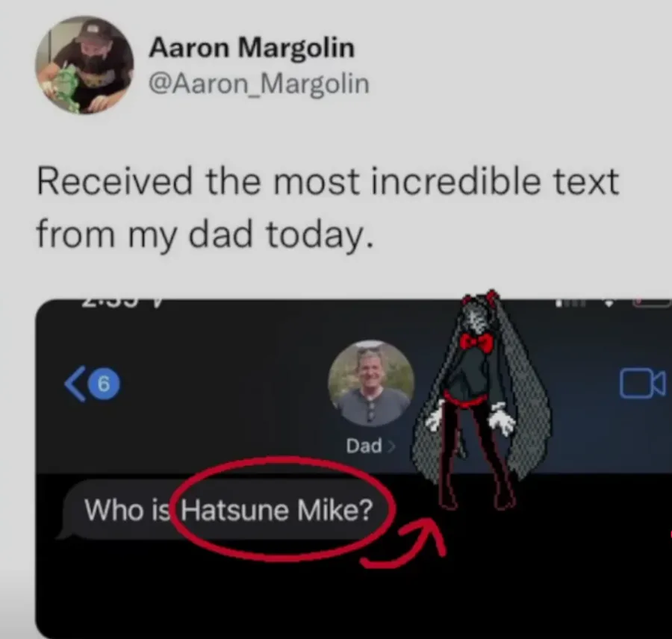
Task: Tap the battery indicator icon
Action: pyautogui.click(x=653, y=302)
